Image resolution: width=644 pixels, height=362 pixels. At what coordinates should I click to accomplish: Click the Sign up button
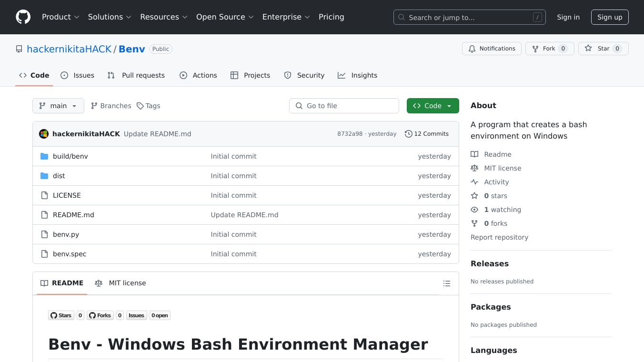[610, 17]
